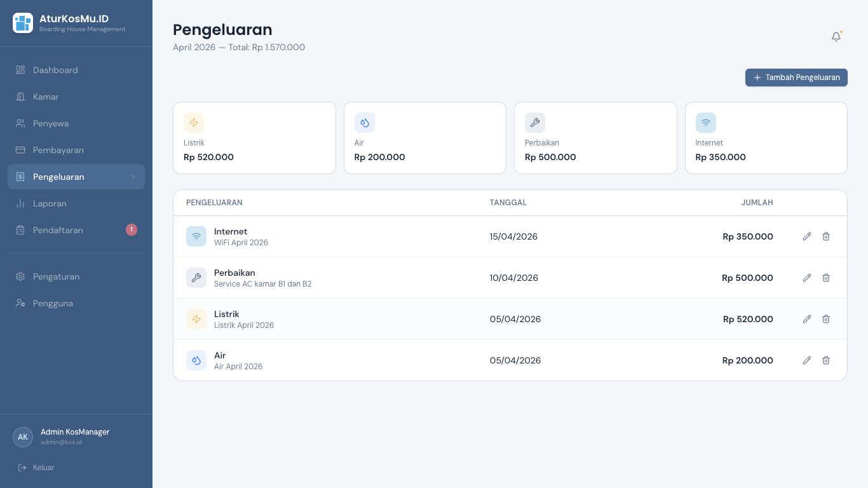Click the chevron on Pengeluaran menu item
868x488 pixels.
tap(133, 177)
